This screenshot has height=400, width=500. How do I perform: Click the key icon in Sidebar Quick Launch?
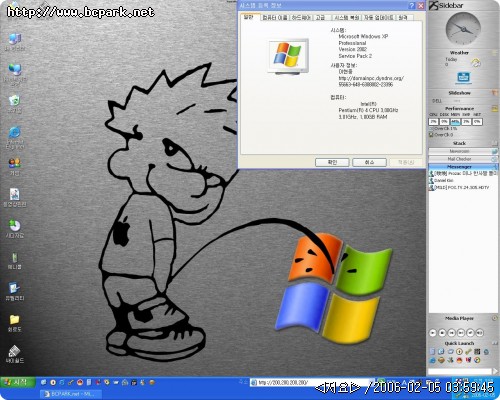(468, 351)
